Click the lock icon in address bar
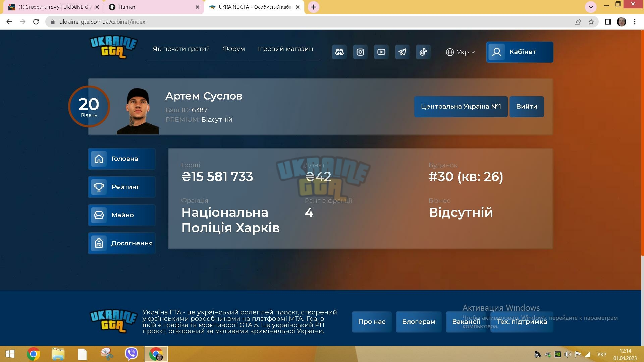 coord(53,22)
